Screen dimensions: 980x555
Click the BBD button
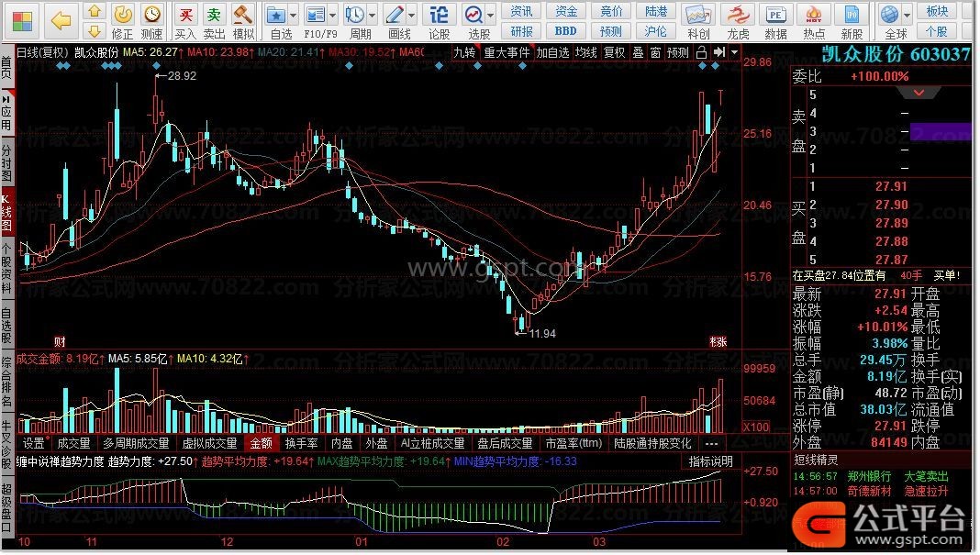(x=565, y=31)
